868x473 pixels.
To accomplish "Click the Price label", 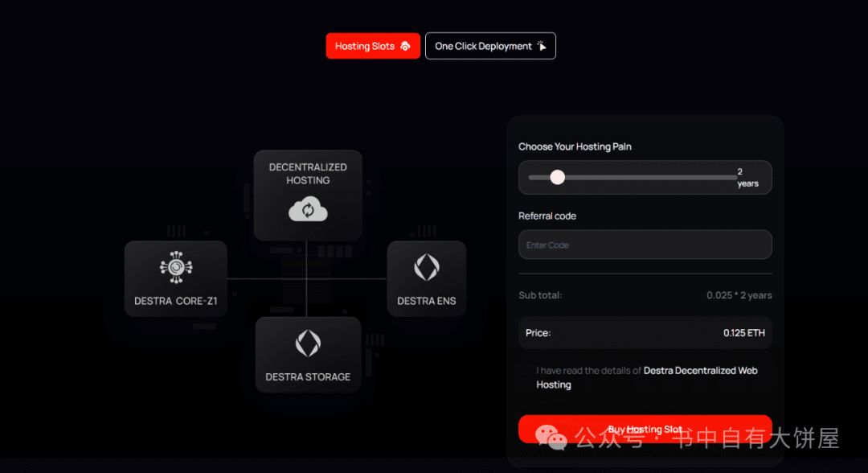I will click(x=538, y=333).
